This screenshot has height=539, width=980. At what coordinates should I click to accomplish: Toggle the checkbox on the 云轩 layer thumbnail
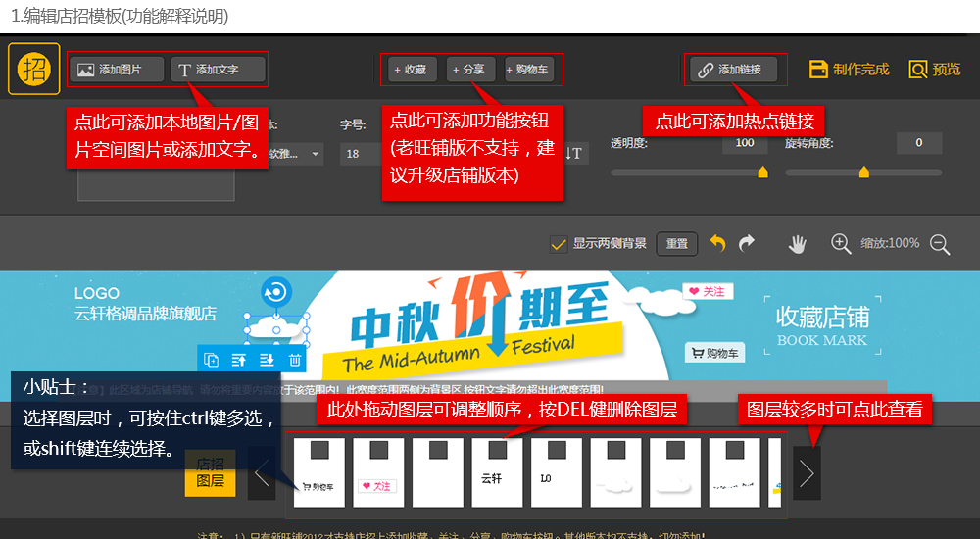pos(498,450)
